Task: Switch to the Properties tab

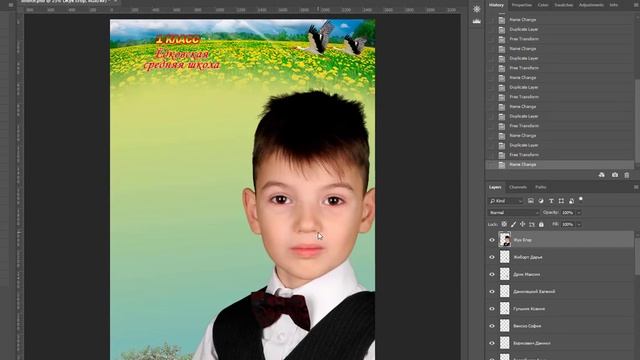Action: pos(522,5)
